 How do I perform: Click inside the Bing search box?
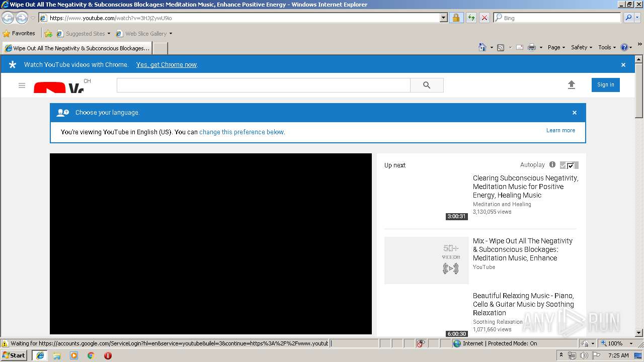pyautogui.click(x=557, y=18)
